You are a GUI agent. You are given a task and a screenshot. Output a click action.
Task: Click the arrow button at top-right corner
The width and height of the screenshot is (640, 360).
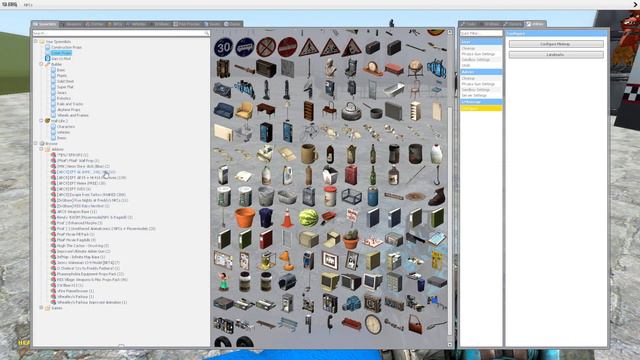tap(636, 4)
